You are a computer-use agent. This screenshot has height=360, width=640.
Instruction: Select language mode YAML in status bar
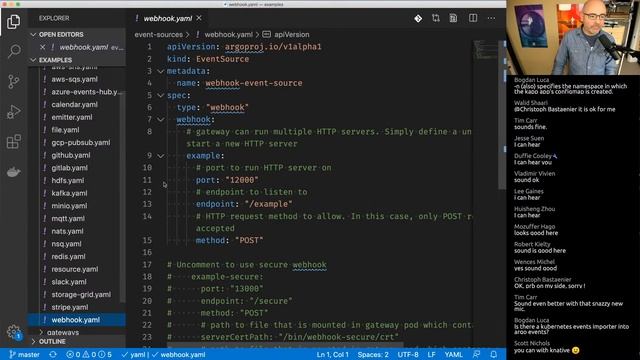tap(453, 354)
